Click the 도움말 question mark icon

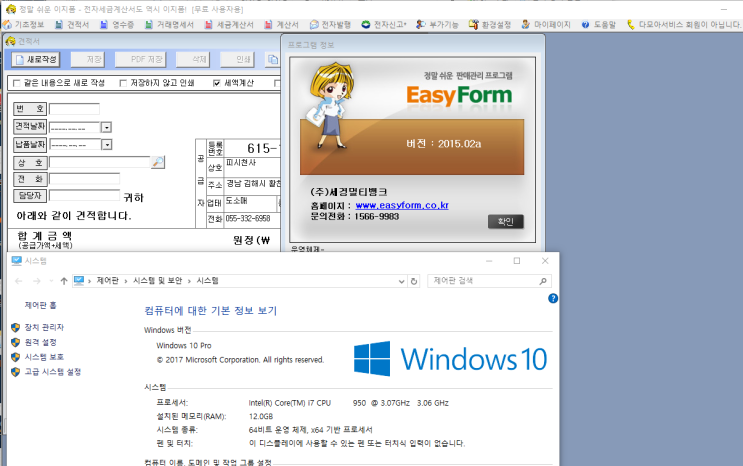point(586,25)
